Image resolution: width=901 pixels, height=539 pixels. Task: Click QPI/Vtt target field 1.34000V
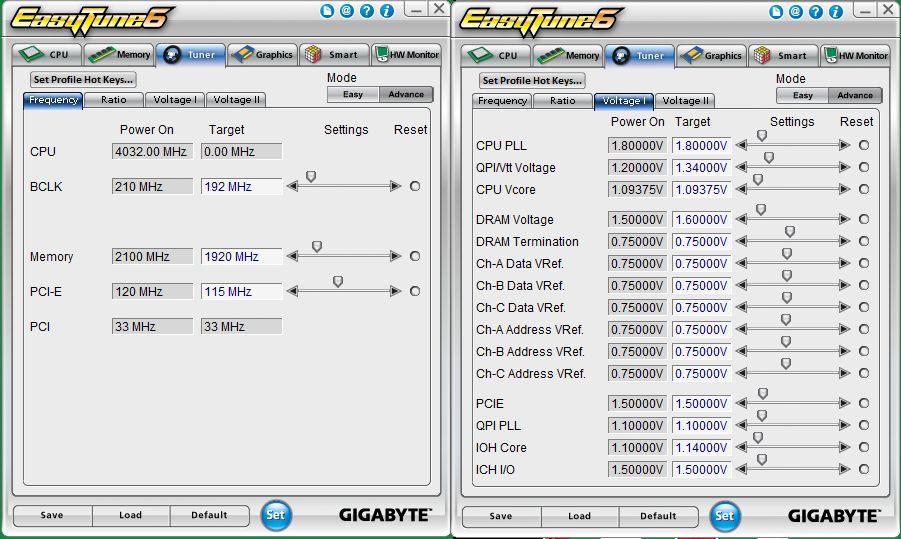tap(701, 168)
